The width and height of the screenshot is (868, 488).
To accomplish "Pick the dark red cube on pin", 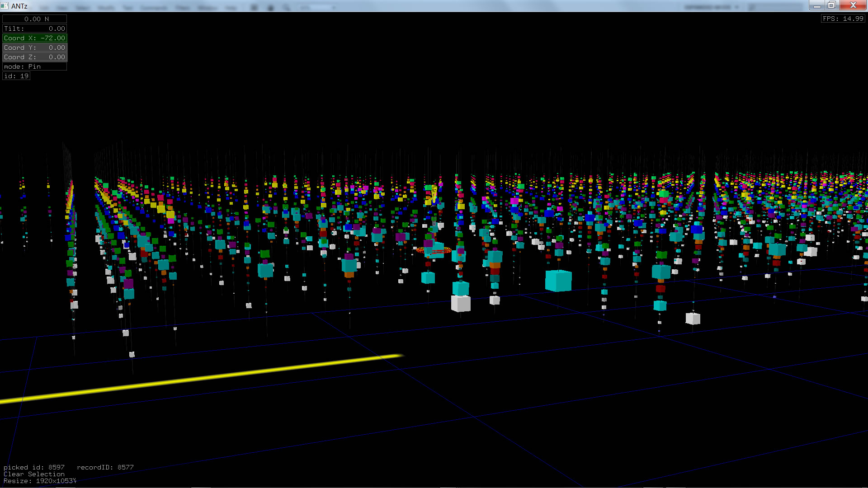I will [x=660, y=289].
